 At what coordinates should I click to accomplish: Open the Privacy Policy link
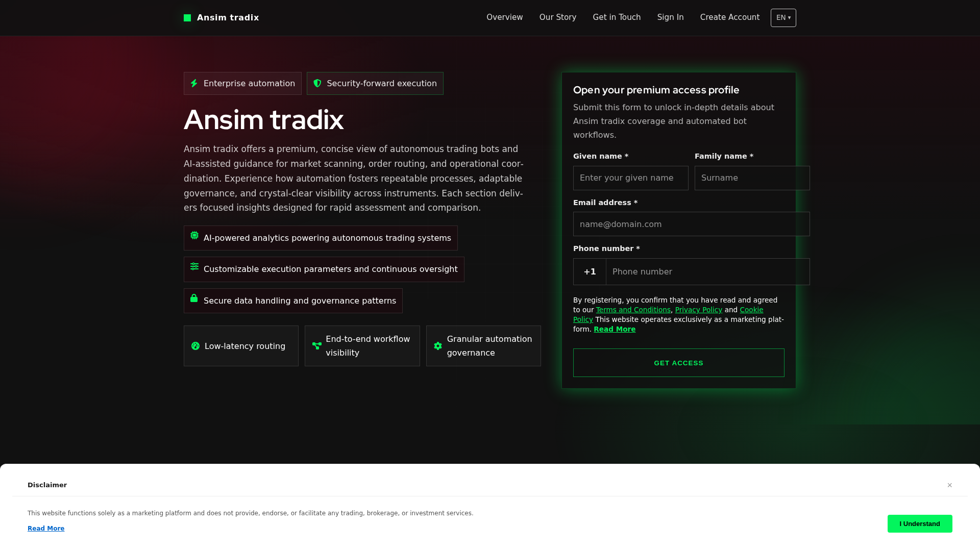click(x=699, y=310)
